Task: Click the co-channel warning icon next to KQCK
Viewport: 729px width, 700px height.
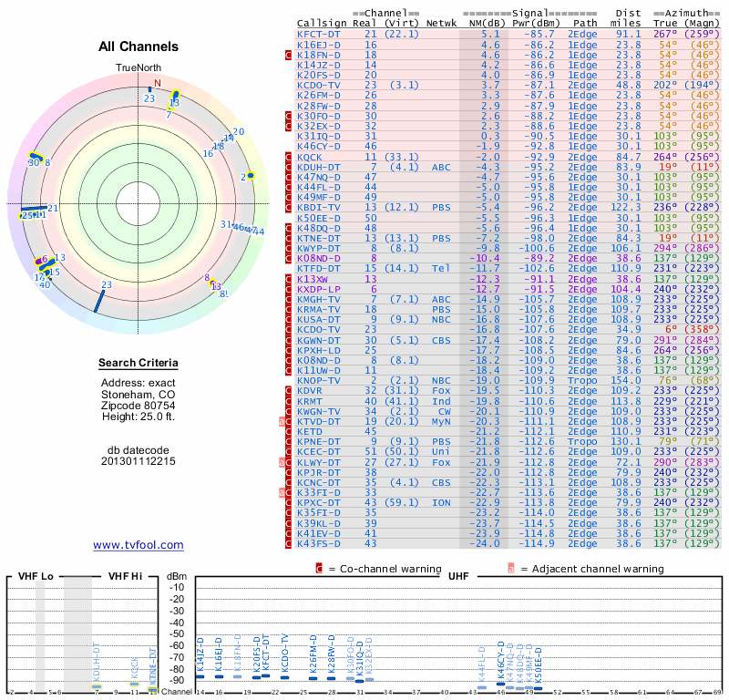Action: tap(289, 157)
